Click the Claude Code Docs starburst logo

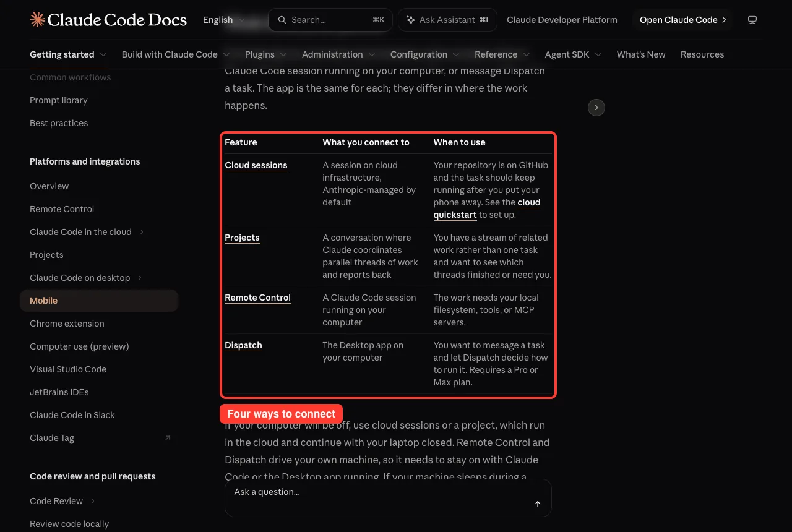pyautogui.click(x=37, y=20)
